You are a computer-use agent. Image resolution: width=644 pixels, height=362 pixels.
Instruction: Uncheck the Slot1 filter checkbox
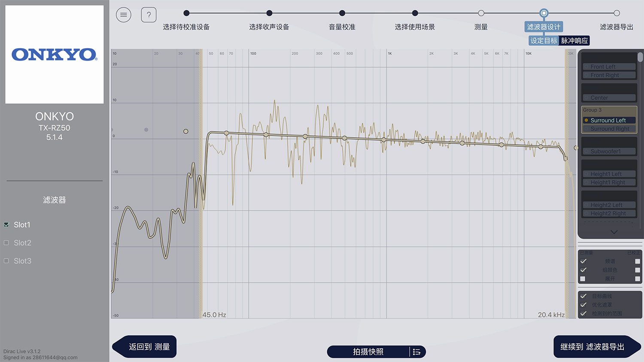[x=6, y=224]
